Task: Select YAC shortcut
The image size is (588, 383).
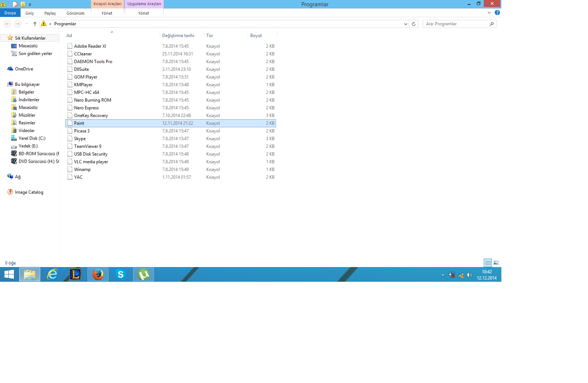Action: coord(171,177)
